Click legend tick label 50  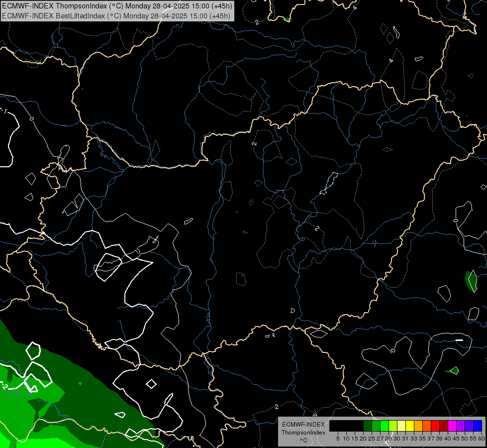465,439
